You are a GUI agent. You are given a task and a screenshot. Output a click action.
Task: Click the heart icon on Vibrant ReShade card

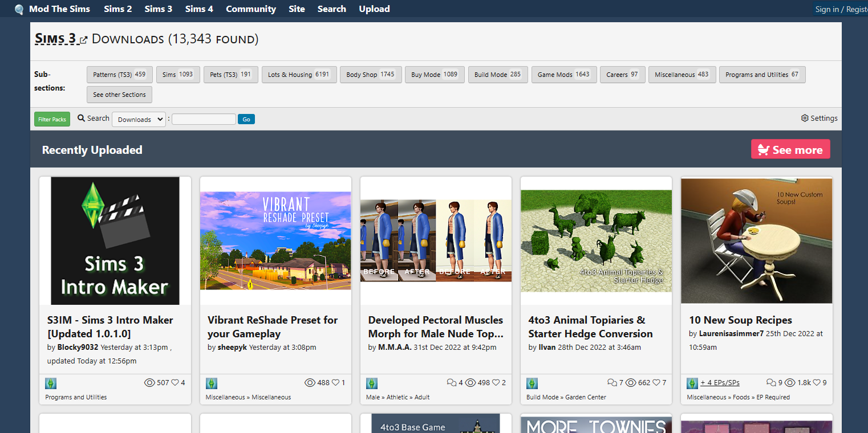click(335, 383)
